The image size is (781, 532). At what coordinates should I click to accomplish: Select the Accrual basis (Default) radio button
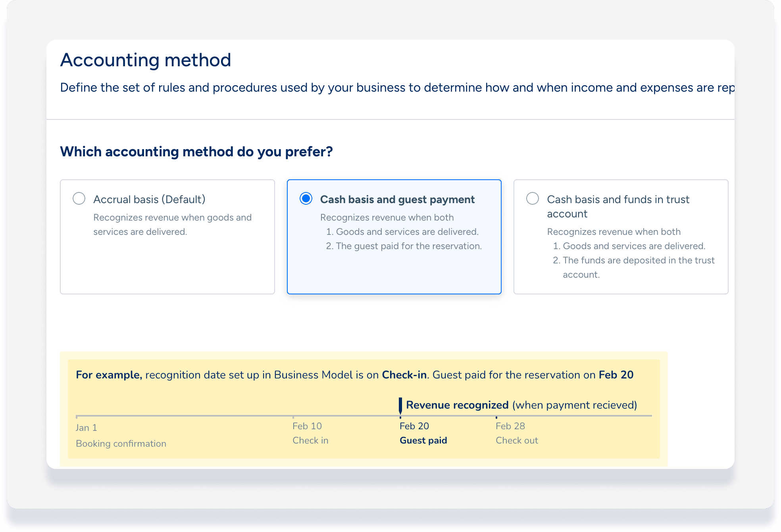pos(79,198)
